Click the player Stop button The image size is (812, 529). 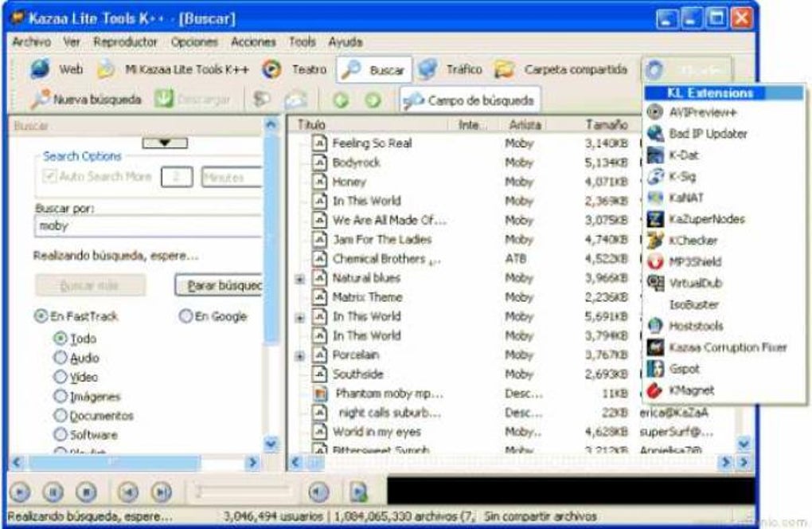87,492
